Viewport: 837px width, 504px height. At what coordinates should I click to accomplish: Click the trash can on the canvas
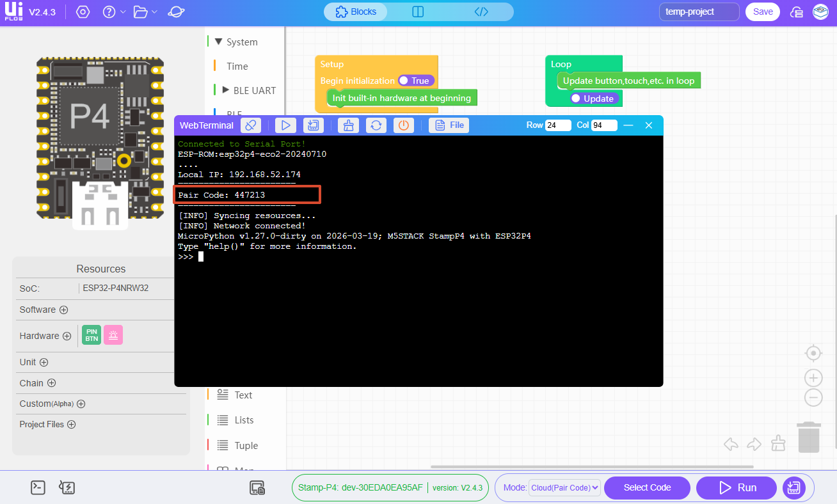tap(809, 437)
